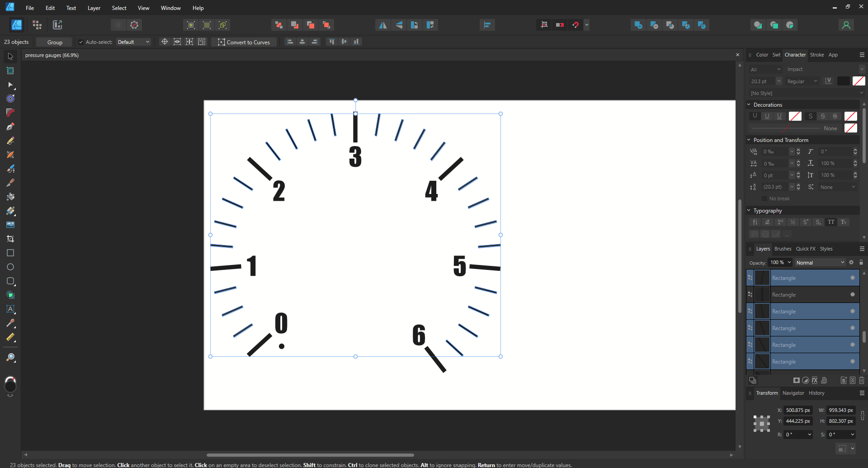This screenshot has width=868, height=468.
Task: Select the Ellipse tool
Action: tap(10, 267)
